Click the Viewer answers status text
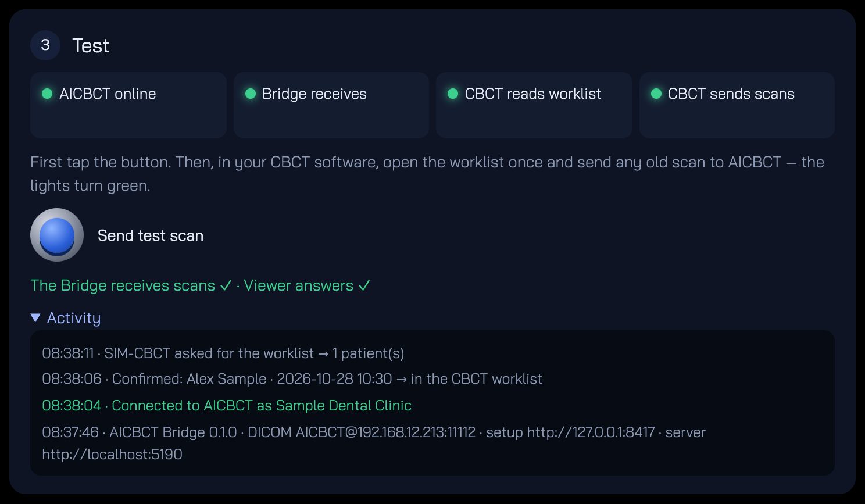865x504 pixels. (307, 285)
